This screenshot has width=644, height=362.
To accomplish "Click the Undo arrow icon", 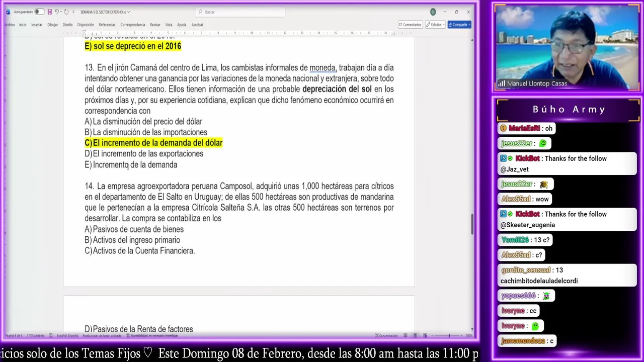I will click(x=57, y=12).
